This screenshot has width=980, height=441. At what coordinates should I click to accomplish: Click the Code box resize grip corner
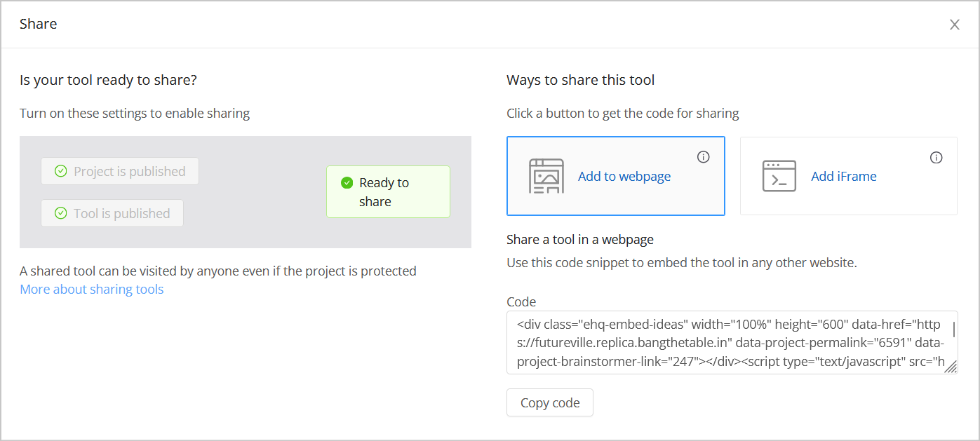[951, 367]
